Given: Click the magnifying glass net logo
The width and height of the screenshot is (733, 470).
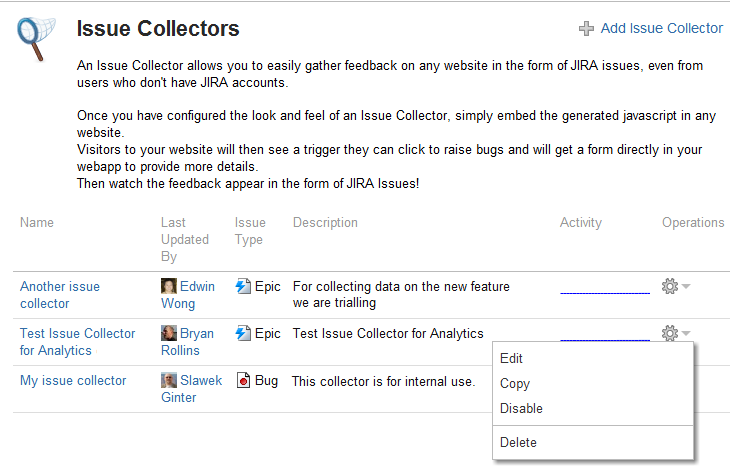Looking at the screenshot, I should [x=36, y=39].
